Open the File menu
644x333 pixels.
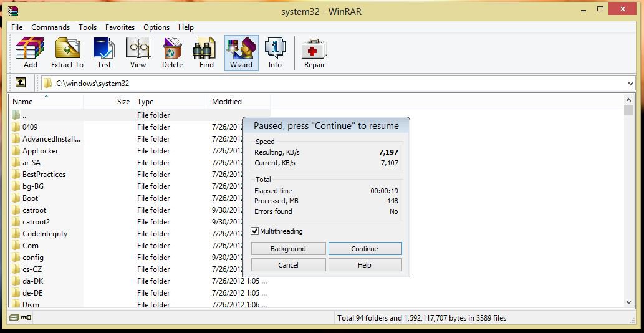17,27
